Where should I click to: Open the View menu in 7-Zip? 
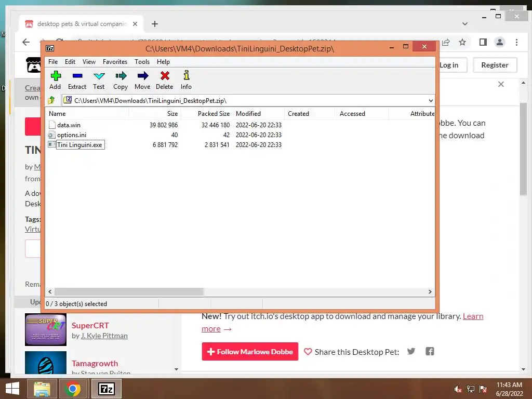click(x=89, y=62)
